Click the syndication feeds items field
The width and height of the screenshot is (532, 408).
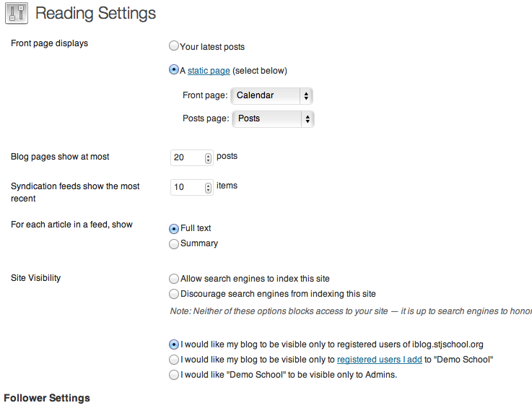[x=187, y=187]
